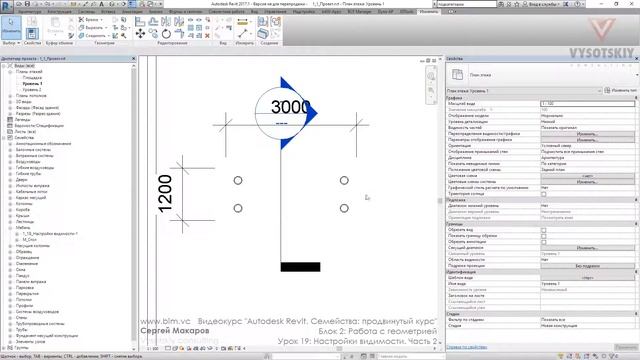The height and width of the screenshot is (360, 640).
Task: Click the Text (A) icon in quick access toolbar
Action: tap(102, 4)
